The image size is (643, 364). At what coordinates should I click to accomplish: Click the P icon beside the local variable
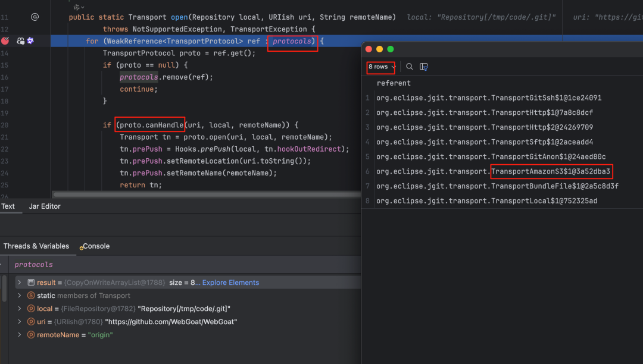[x=31, y=308]
